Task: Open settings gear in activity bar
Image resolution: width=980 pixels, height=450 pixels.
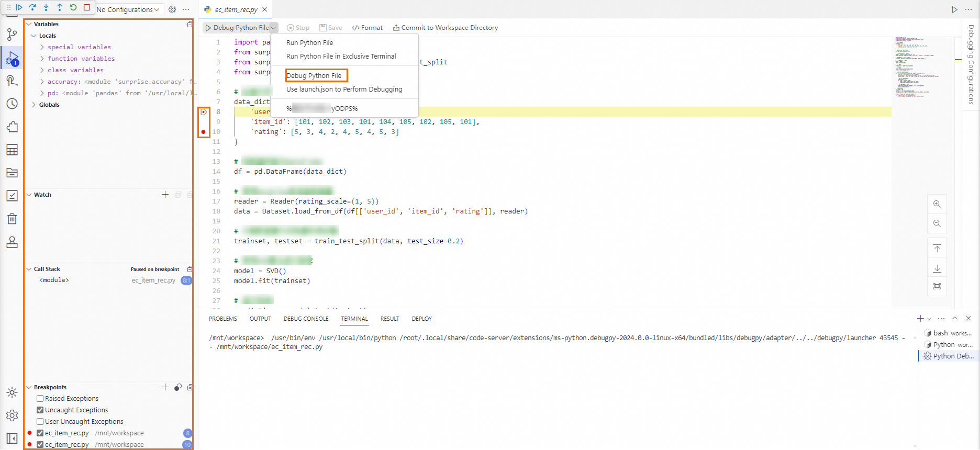Action: coord(12,415)
